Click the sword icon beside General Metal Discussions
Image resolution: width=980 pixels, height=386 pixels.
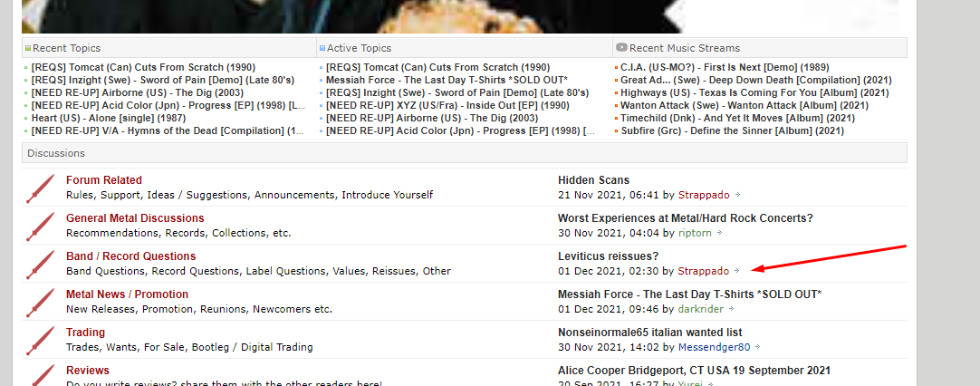(x=41, y=227)
